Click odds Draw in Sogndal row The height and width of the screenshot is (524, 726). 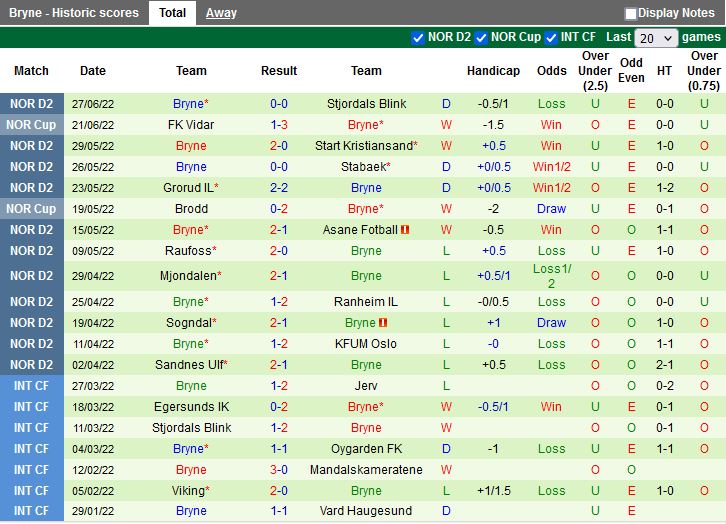(551, 323)
